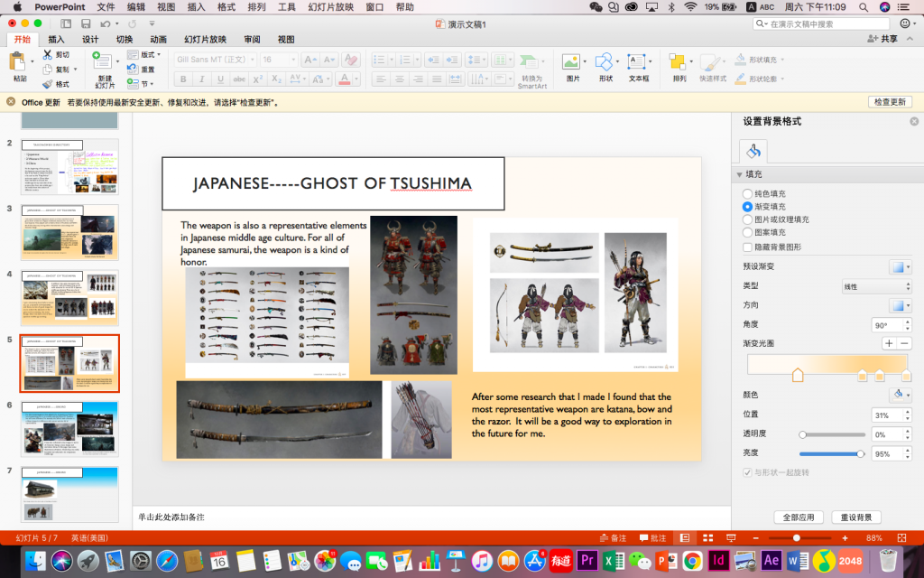Click the Italic formatting button
Viewport: 924px width, 578px height.
coord(201,79)
